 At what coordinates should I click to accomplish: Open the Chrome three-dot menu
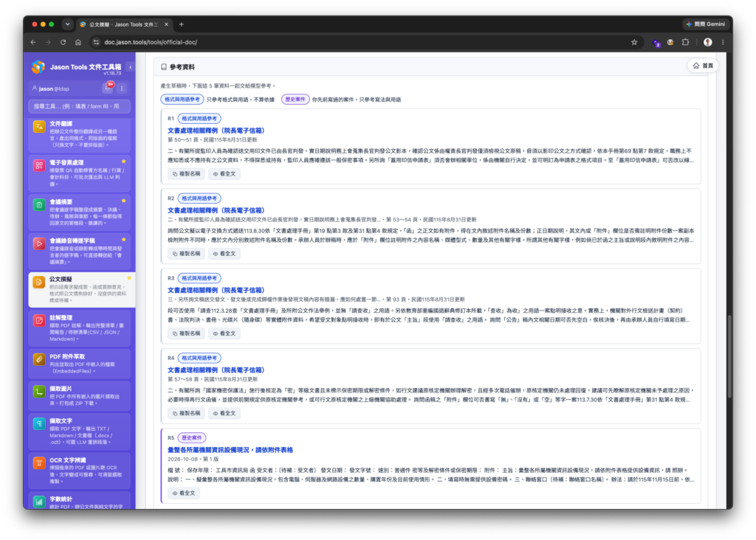pos(723,42)
